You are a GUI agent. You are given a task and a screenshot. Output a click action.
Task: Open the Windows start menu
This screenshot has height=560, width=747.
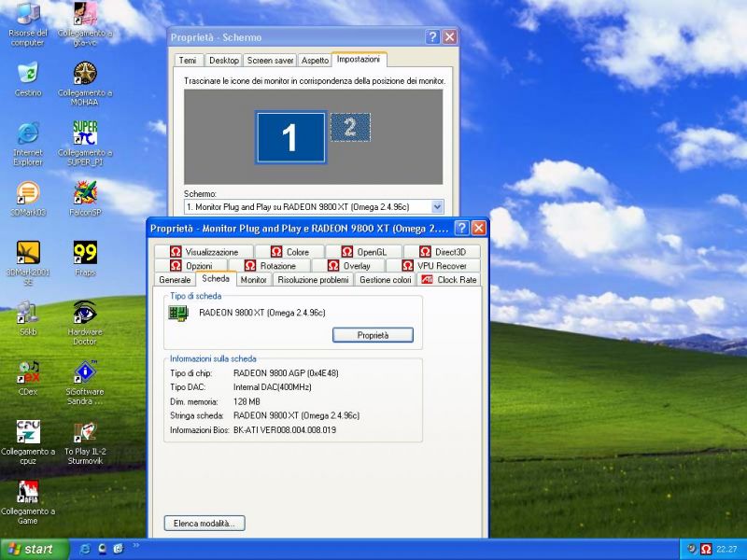33,549
